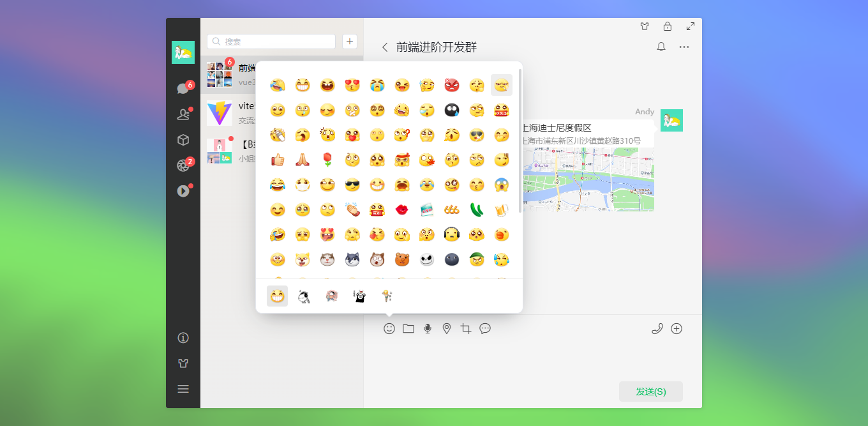Select the fifth sticker pack tab
The height and width of the screenshot is (426, 868).
(387, 296)
